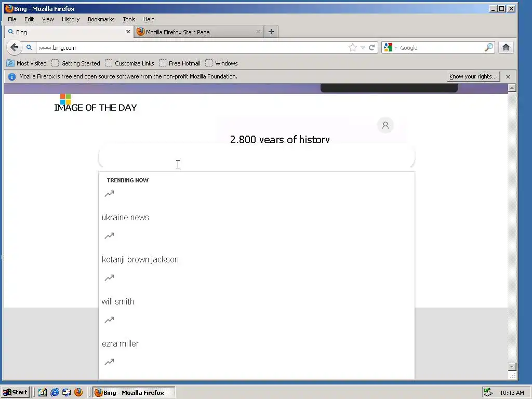Screen dimensions: 532x399
Task: Click the site identity icon beside URL
Action: [x=29, y=47]
